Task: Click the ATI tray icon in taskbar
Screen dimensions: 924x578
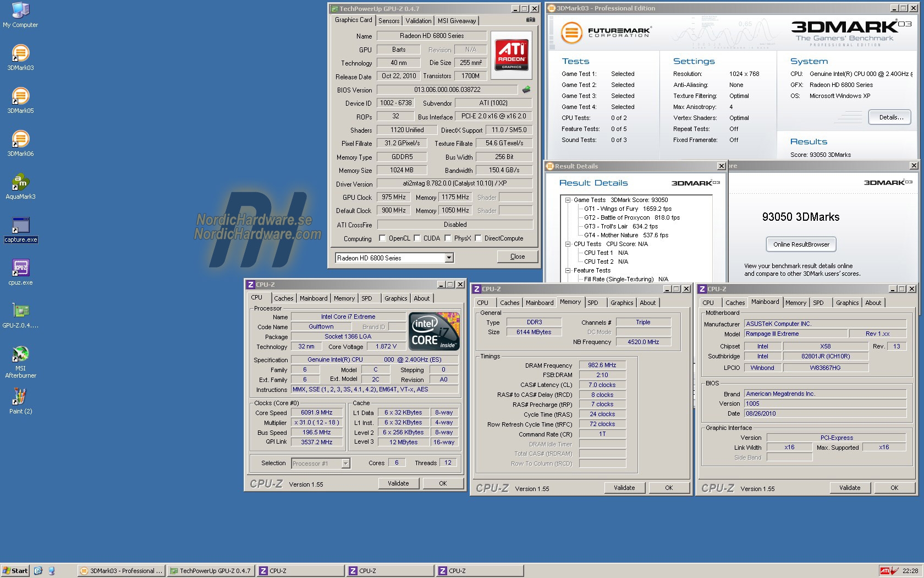Action: [x=884, y=571]
